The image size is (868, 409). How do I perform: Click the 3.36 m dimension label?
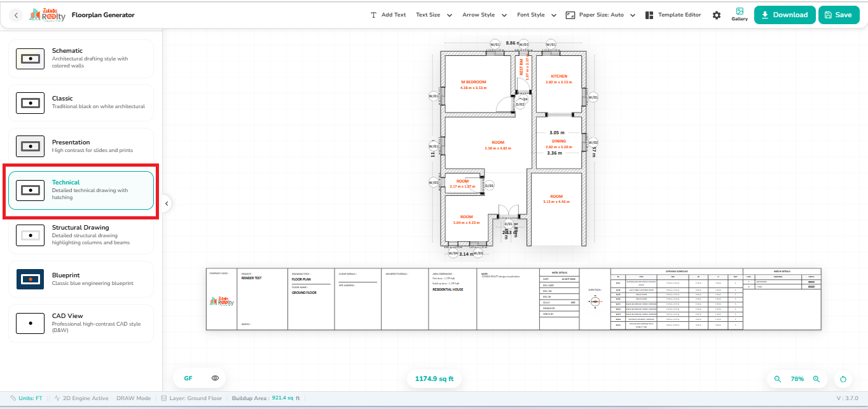tap(555, 153)
